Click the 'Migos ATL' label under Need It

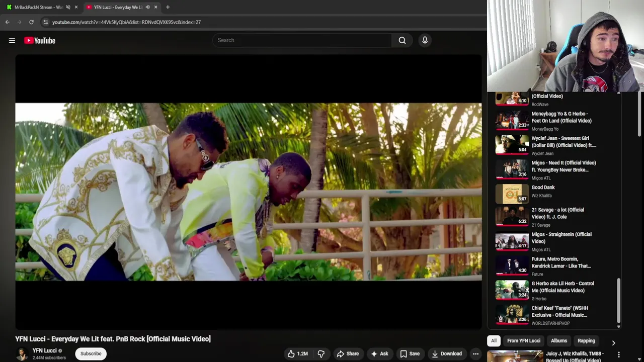click(541, 178)
